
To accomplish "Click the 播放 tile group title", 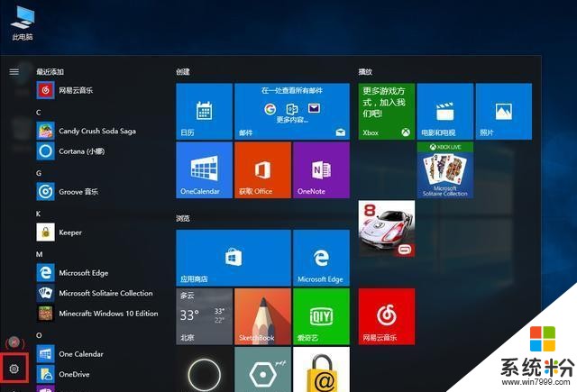I will (x=365, y=72).
